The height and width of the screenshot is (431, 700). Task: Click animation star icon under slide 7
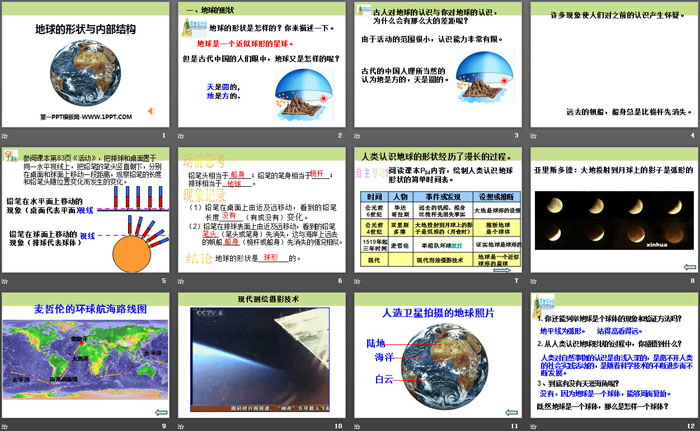coord(357,281)
